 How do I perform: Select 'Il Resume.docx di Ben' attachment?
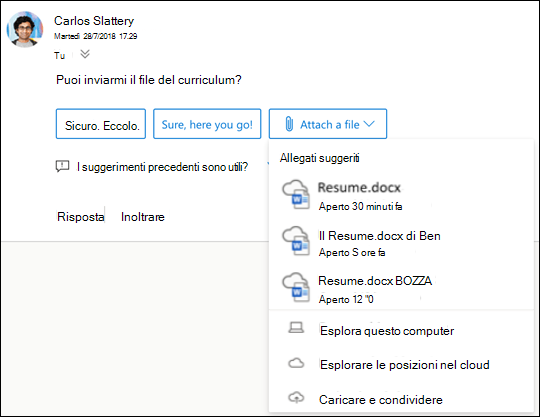coord(401,243)
